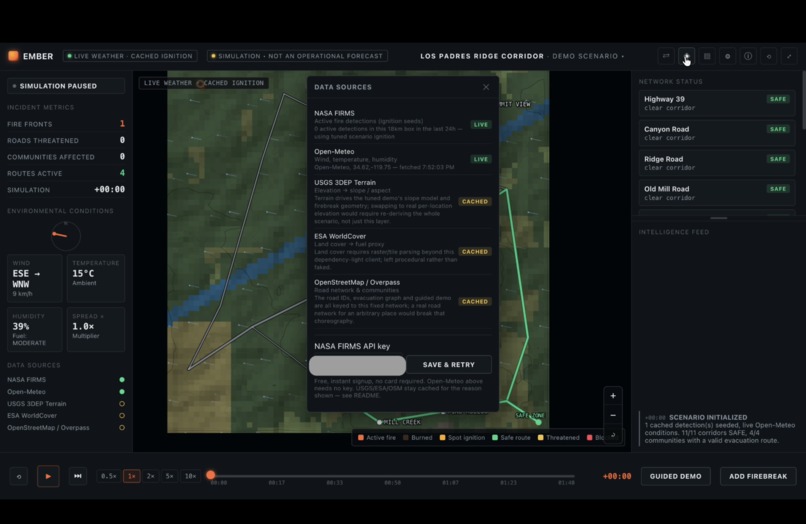
Task: Click the SIMULATION · NOT AN OPERATIONAL FORECAST badge
Action: [298, 56]
